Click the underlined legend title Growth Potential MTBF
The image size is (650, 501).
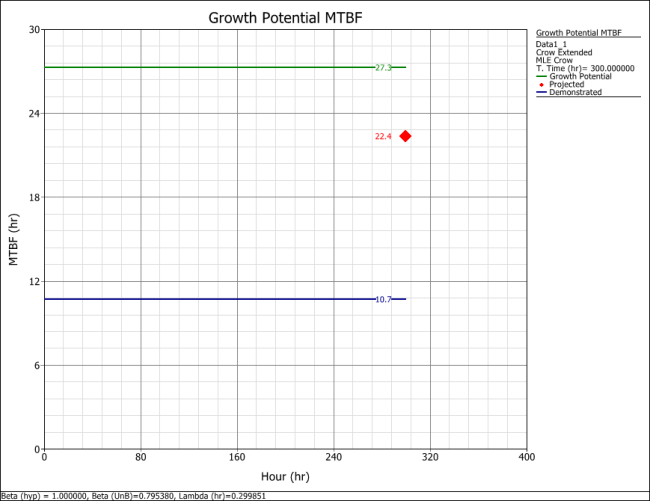point(578,33)
